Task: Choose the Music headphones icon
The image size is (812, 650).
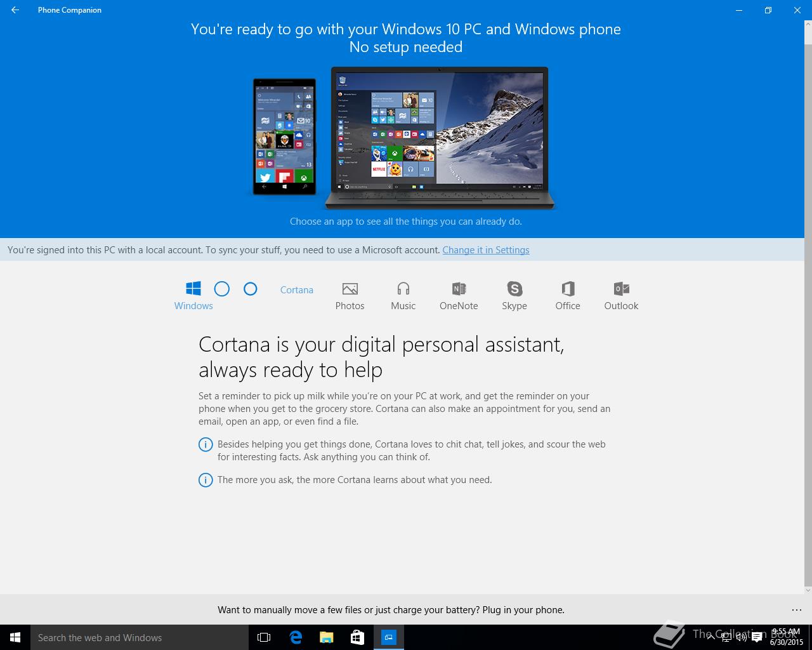Action: coord(403,289)
